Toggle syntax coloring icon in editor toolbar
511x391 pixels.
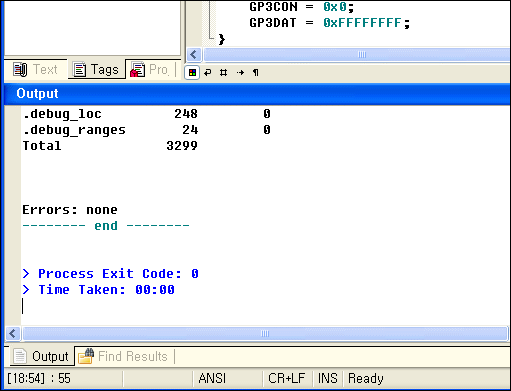click(x=192, y=72)
